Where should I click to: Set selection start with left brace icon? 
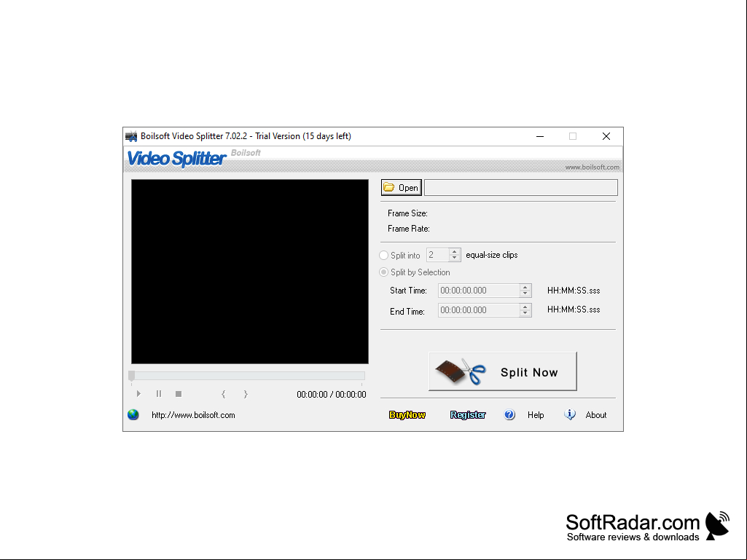point(224,394)
